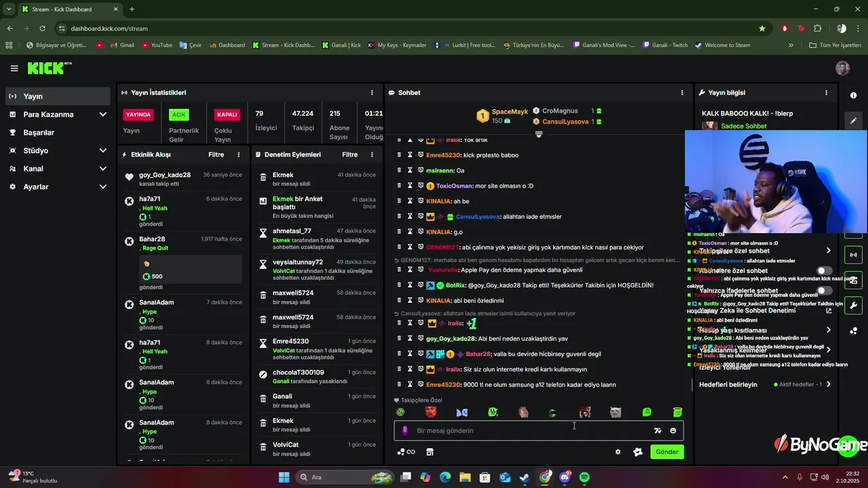
Task: Switch to the Ganali | Kick bookmark
Action: [x=341, y=45]
